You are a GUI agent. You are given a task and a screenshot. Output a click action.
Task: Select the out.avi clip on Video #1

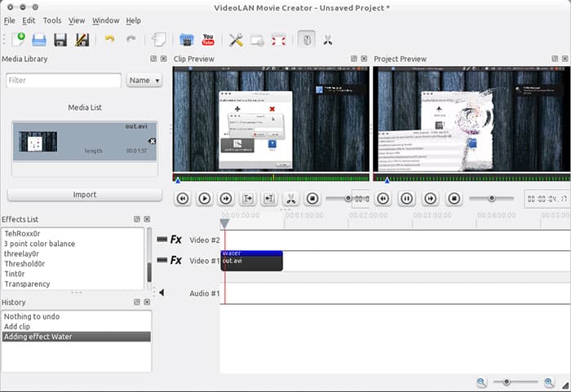pyautogui.click(x=251, y=261)
